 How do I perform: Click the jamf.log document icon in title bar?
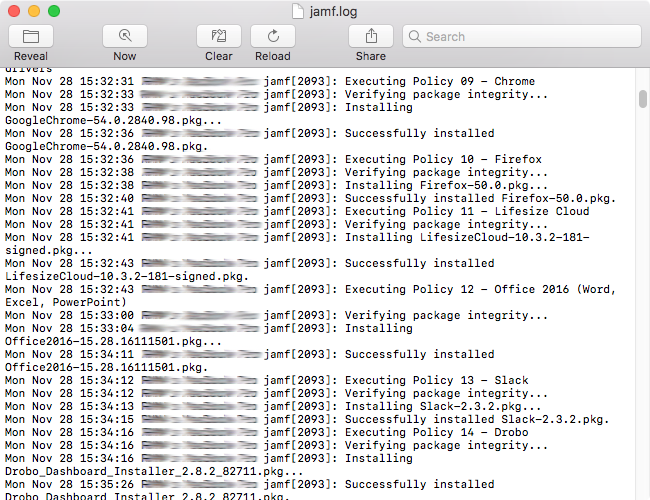[x=298, y=11]
